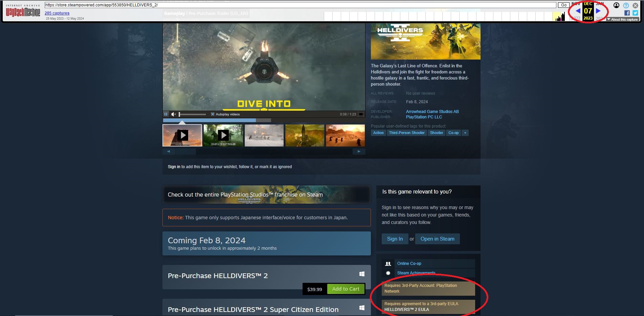Image resolution: width=644 pixels, height=316 pixels.
Task: Enter fullscreen mode for the video
Action: click(361, 114)
